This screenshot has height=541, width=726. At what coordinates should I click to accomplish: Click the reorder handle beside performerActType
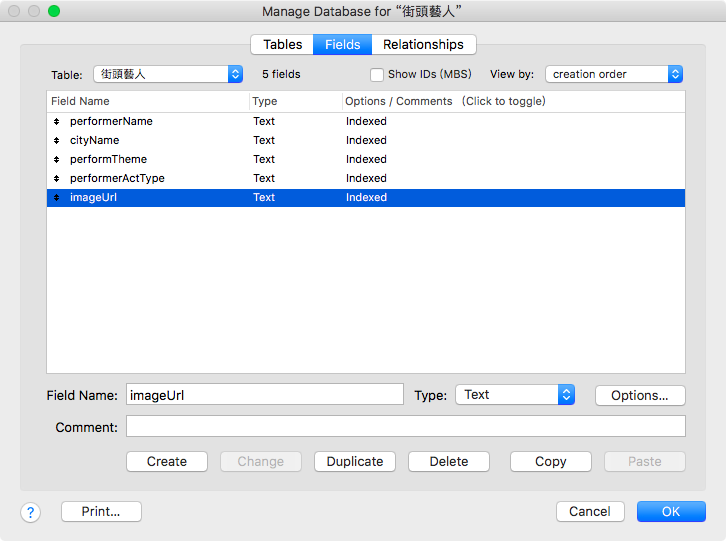(56, 178)
